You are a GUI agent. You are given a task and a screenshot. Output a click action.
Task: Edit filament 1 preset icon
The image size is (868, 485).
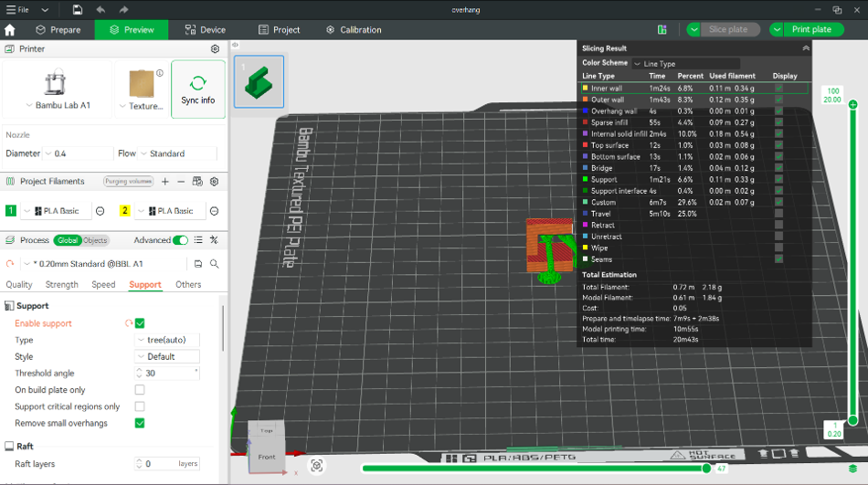tap(101, 211)
